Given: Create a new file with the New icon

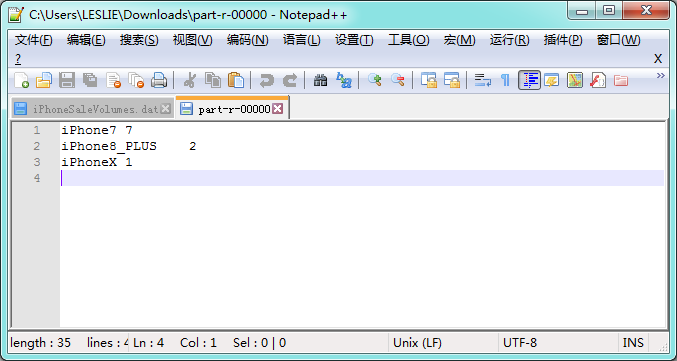Looking at the screenshot, I should (21, 81).
